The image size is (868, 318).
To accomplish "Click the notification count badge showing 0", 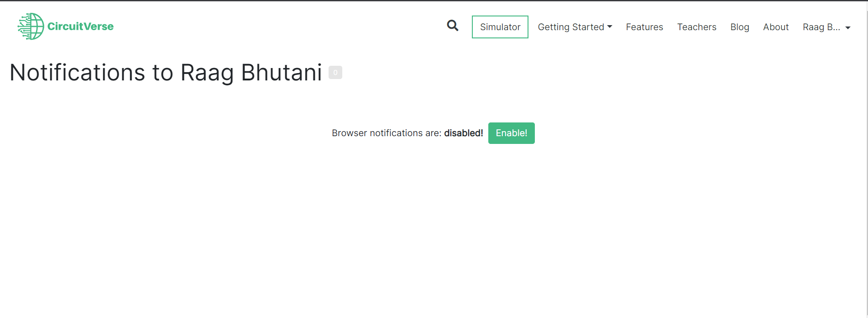I will [x=335, y=72].
